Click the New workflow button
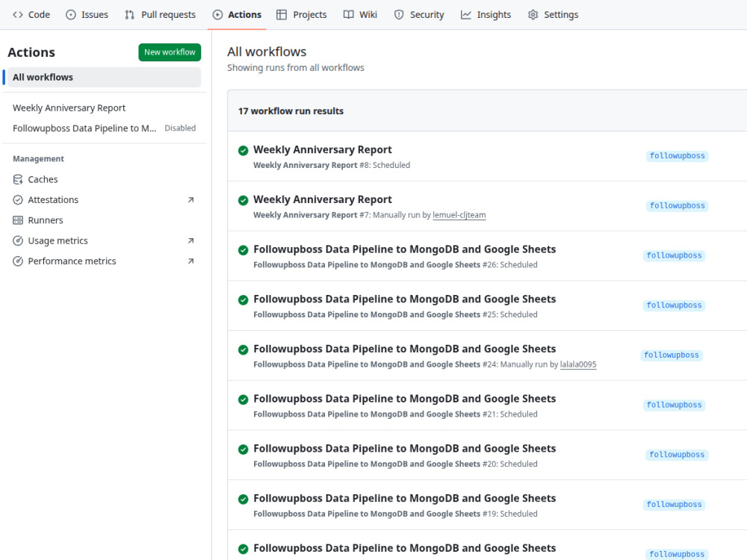The height and width of the screenshot is (560, 747). point(170,52)
